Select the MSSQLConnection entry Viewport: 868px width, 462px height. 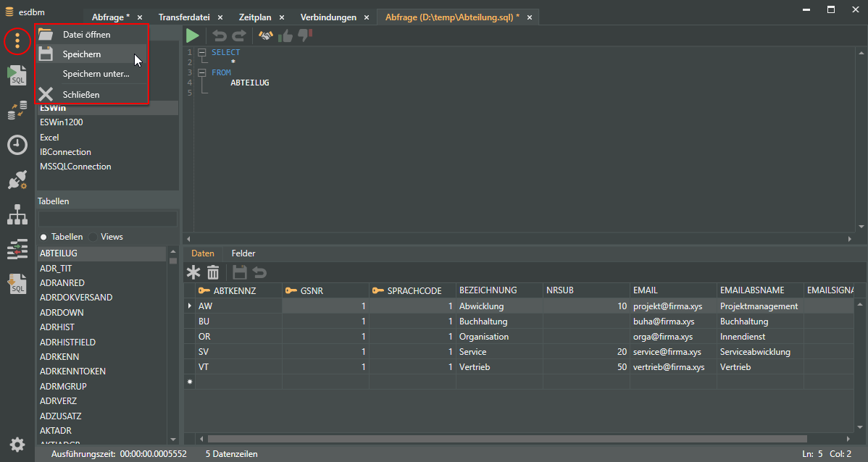point(107,167)
